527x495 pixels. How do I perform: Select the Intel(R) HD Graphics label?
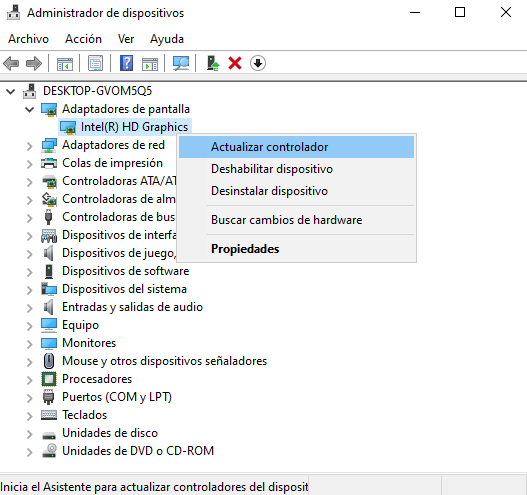(x=134, y=127)
